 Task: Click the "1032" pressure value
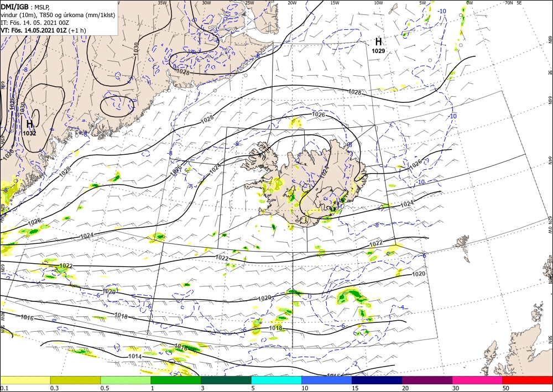(30, 134)
